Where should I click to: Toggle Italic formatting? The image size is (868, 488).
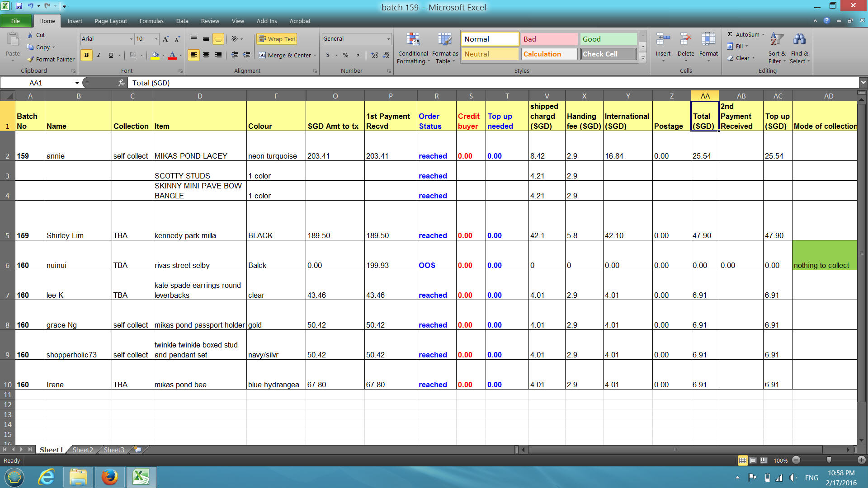pos(99,55)
